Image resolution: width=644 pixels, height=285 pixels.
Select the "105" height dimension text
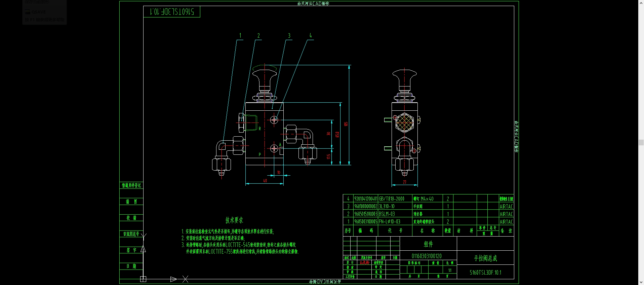pos(346,124)
